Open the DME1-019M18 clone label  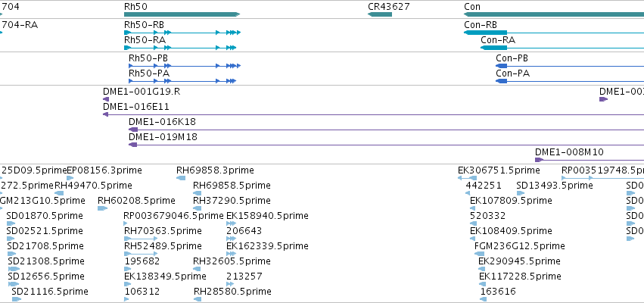pos(163,137)
